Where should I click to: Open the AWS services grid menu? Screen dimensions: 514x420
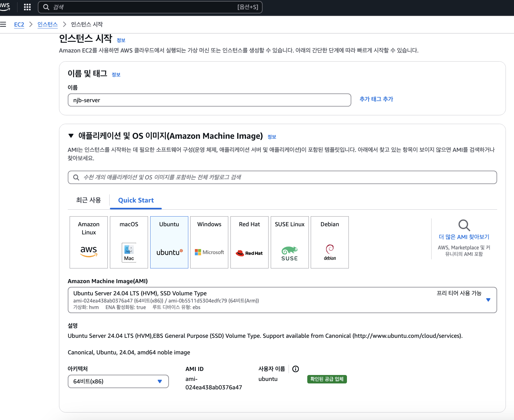tap(27, 7)
